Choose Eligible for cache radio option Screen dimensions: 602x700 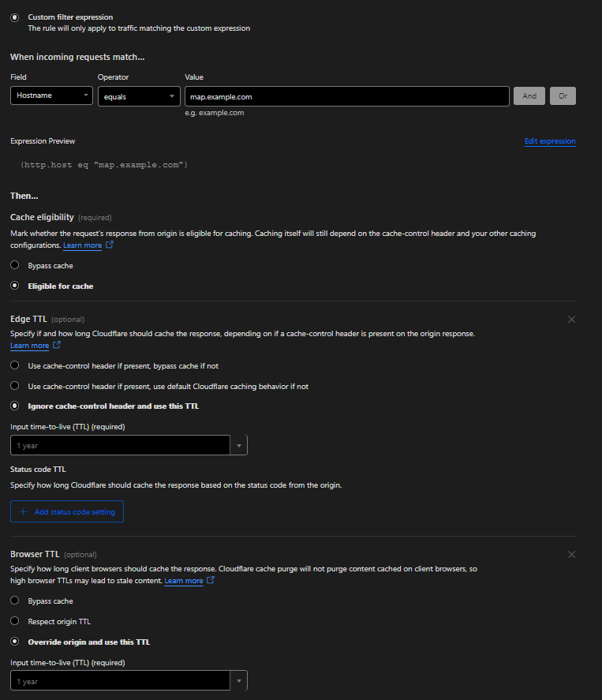point(15,286)
